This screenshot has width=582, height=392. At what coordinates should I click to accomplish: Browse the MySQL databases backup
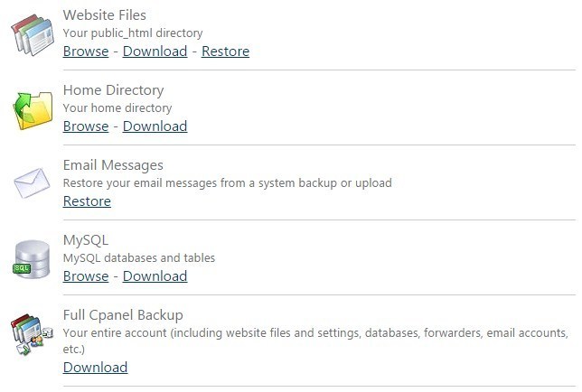point(86,275)
